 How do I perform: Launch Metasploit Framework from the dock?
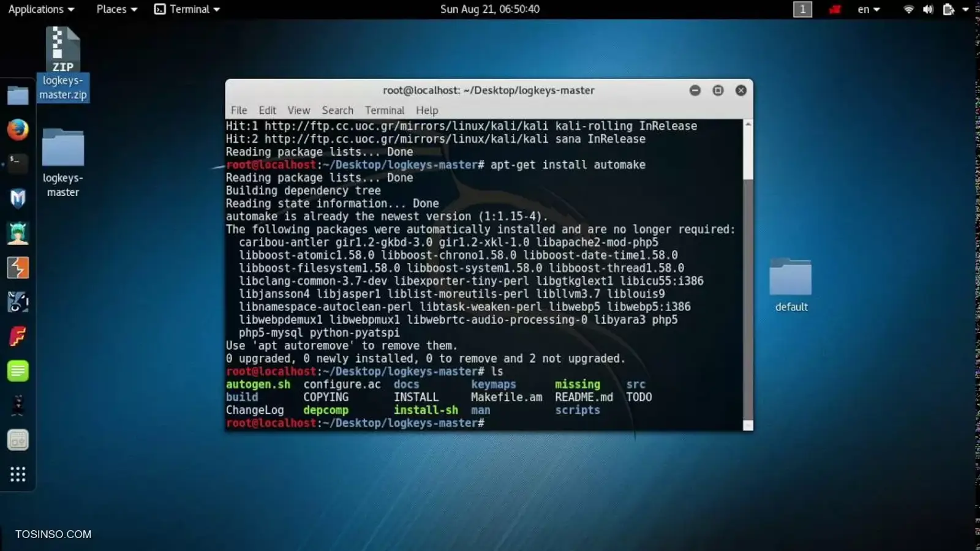18,198
